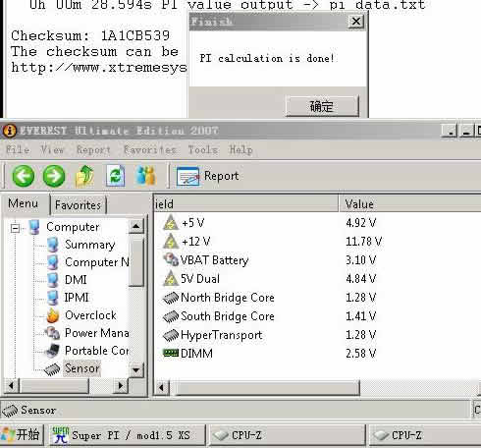Screen dimensions: 481x448
Task: Click the tree panel scroll down arrow
Action: (135, 370)
